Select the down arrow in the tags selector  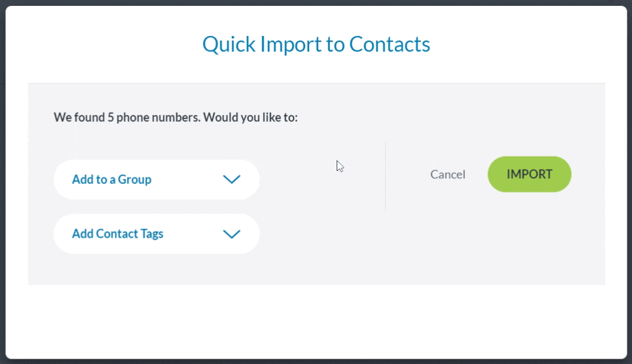(231, 234)
